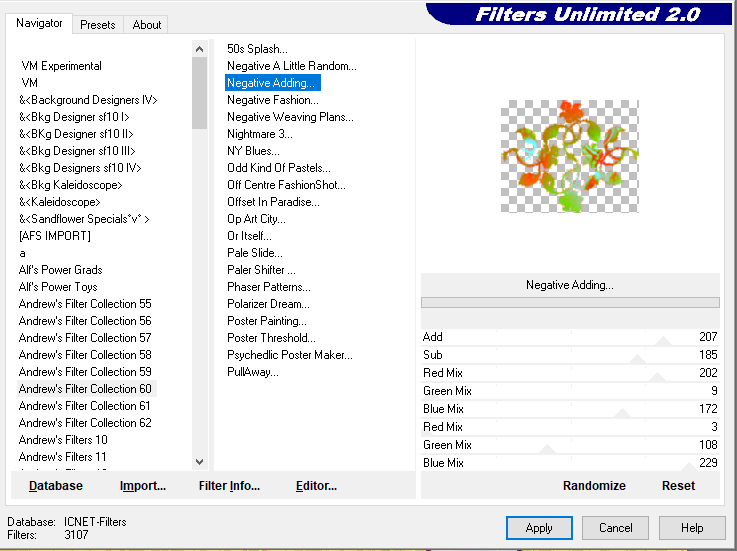Reset the filter settings
This screenshot has width=737, height=551.
678,486
